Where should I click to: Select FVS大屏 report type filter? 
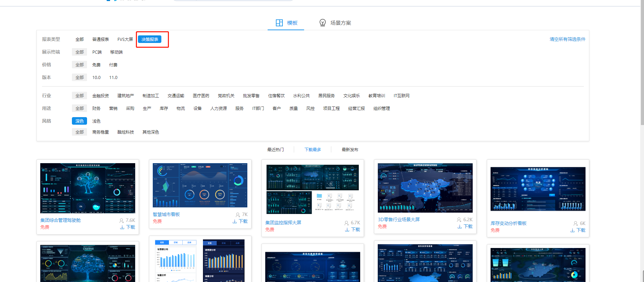pos(125,39)
